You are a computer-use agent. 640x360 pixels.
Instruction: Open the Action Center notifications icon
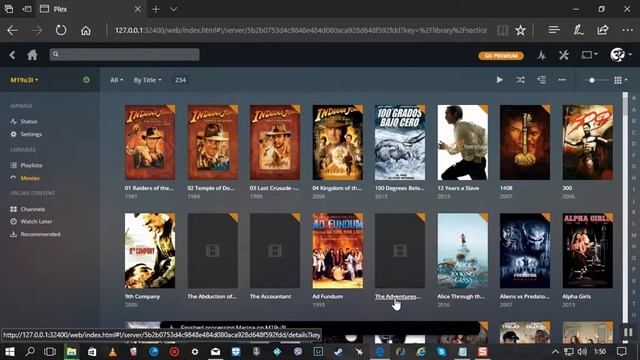click(x=622, y=351)
